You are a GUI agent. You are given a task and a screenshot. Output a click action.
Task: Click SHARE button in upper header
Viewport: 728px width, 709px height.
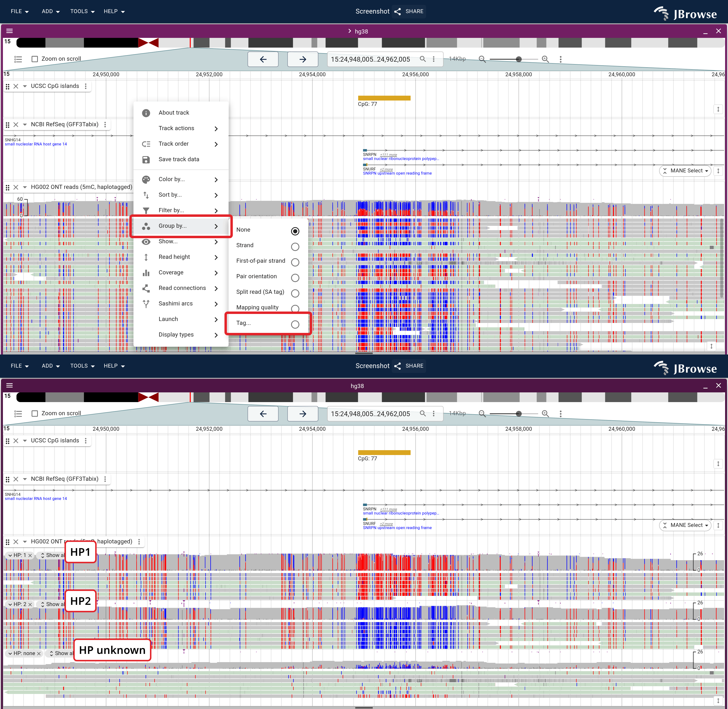[409, 12]
